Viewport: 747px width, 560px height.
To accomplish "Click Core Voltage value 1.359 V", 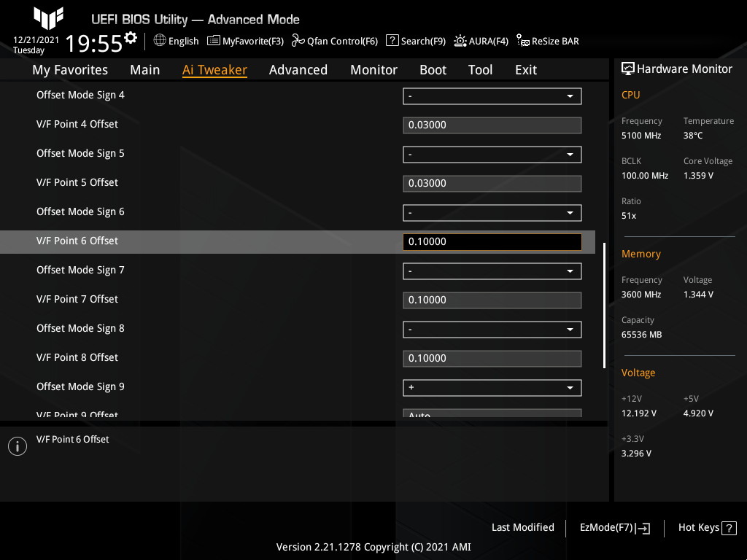I will pyautogui.click(x=698, y=176).
